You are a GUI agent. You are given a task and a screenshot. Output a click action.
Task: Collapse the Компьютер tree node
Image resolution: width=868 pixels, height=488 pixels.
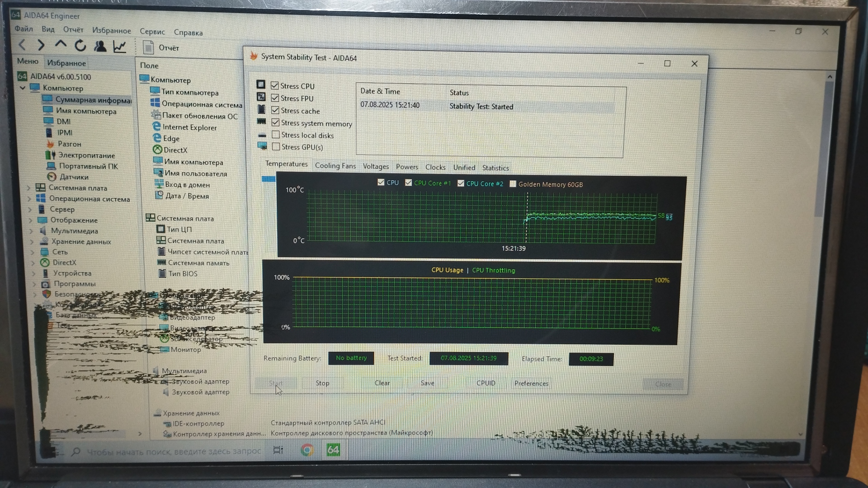[23, 88]
